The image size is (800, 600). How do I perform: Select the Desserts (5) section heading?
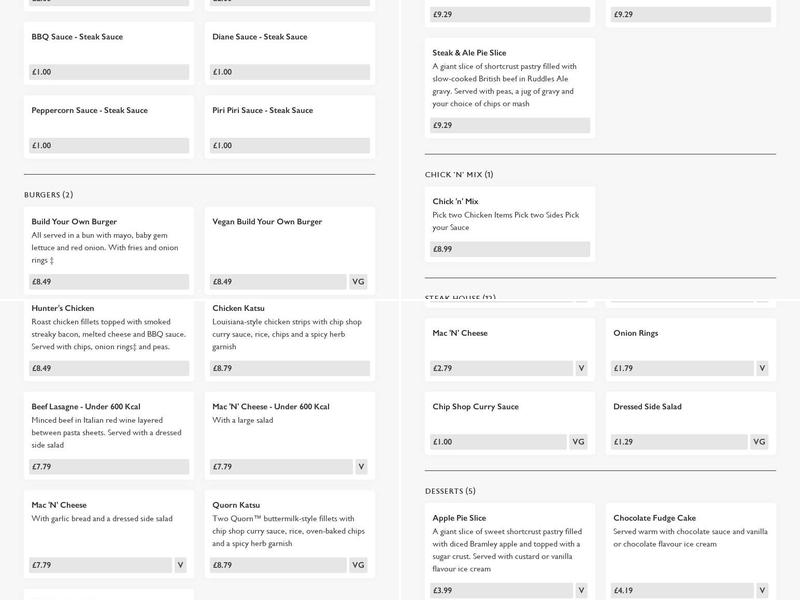pos(450,491)
